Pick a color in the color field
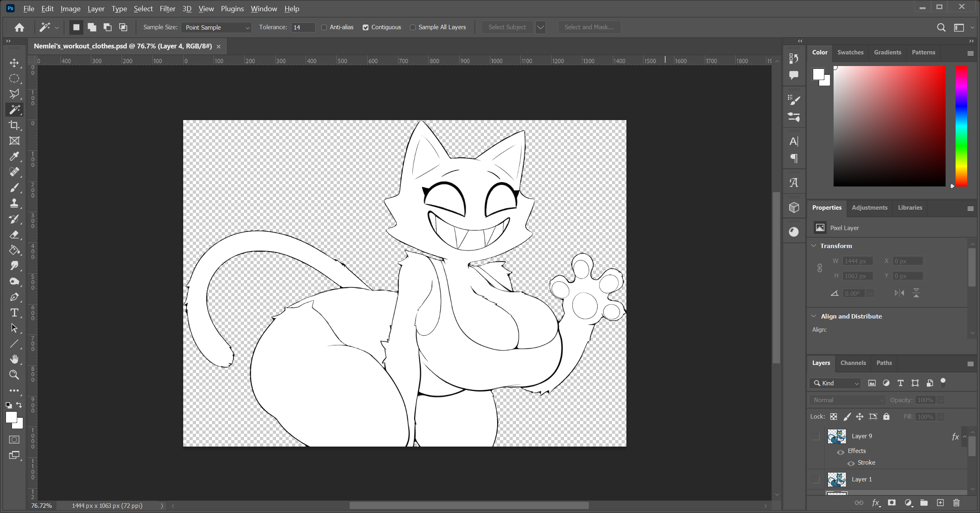This screenshot has height=513, width=980. [x=889, y=126]
